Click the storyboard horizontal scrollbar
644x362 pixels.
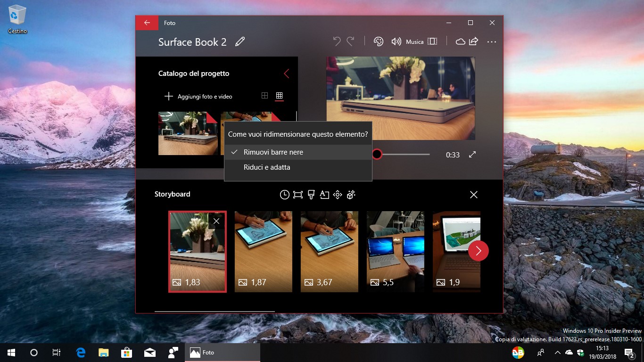click(215, 311)
